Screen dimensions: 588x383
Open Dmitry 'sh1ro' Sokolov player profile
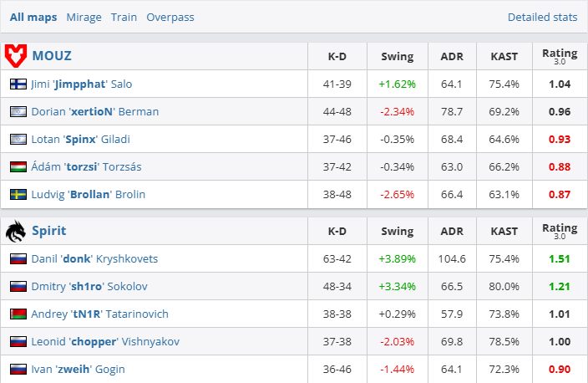[89, 287]
